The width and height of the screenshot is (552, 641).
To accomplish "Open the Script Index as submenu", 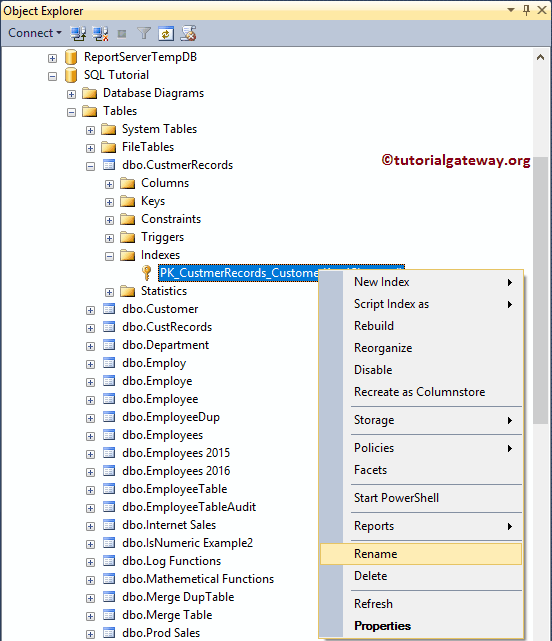I will click(x=421, y=304).
